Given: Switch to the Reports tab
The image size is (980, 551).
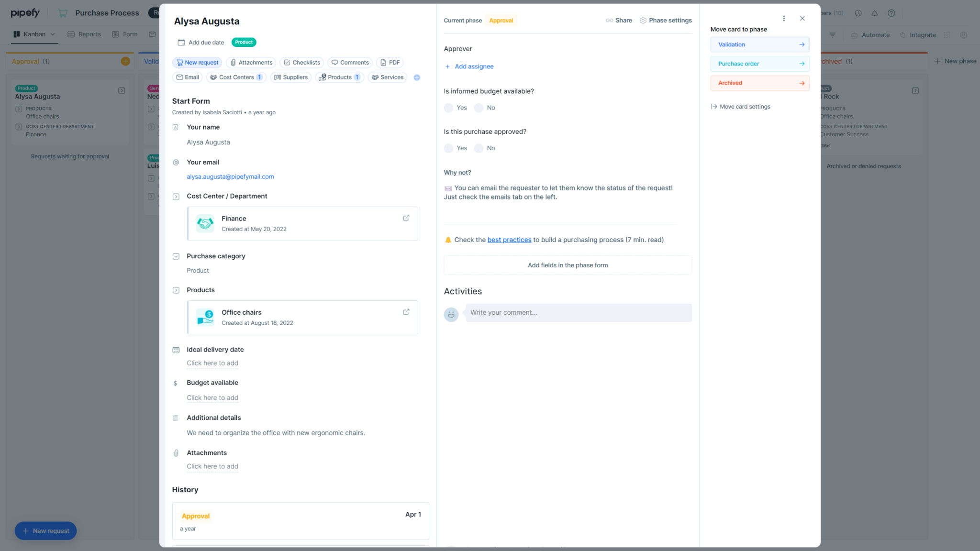Looking at the screenshot, I should (84, 34).
